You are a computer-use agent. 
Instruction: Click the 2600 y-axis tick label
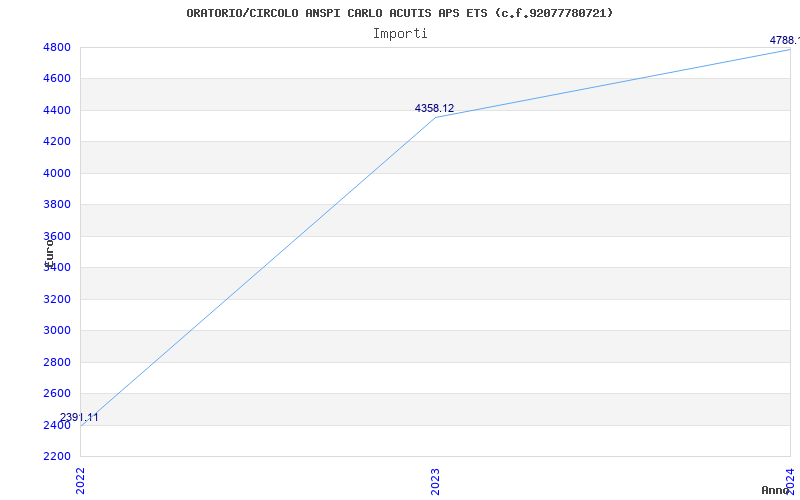point(57,393)
